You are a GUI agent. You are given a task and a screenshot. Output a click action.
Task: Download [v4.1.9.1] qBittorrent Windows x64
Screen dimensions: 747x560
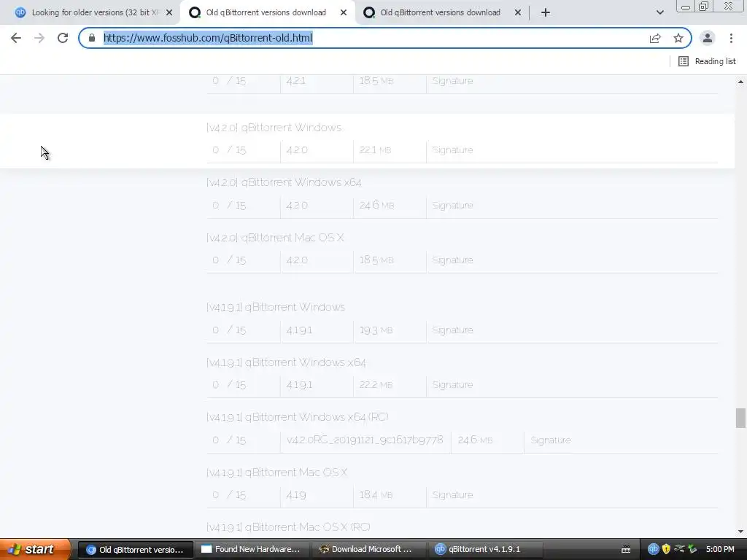(x=286, y=362)
